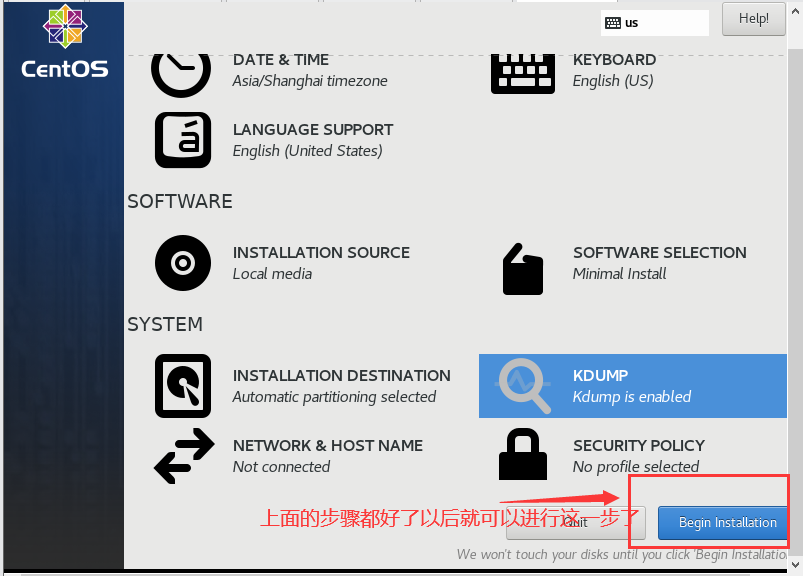803x576 pixels.
Task: Click the CentOS logo in sidebar
Action: 65,42
